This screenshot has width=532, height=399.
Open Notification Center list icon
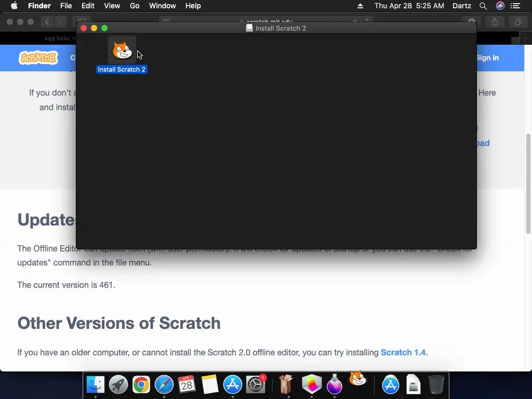(x=515, y=6)
